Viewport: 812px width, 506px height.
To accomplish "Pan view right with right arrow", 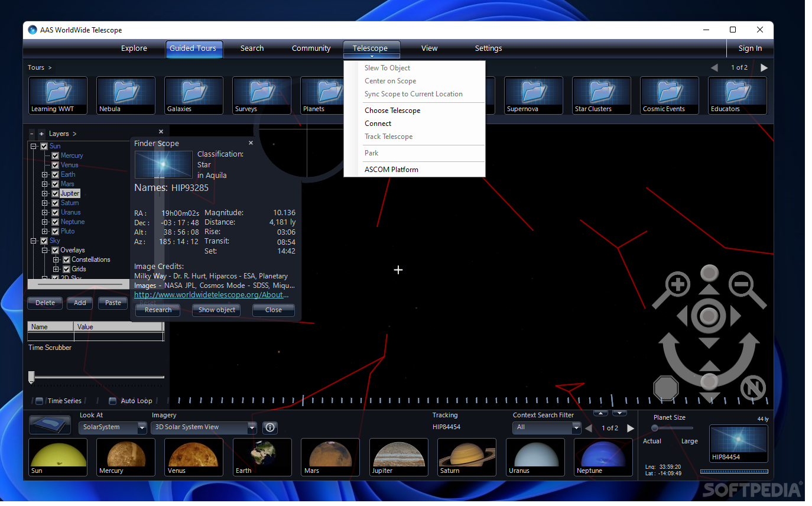I will click(736, 316).
